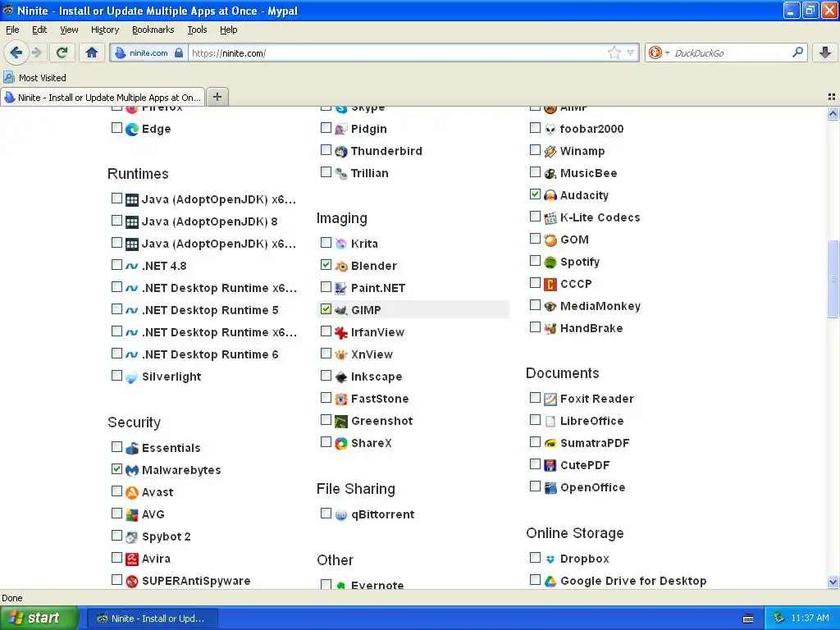
Task: Select the Ninite browser tab
Action: point(103,98)
